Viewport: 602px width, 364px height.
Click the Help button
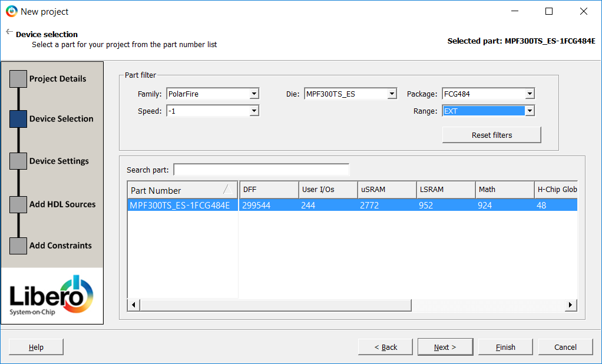pyautogui.click(x=36, y=347)
